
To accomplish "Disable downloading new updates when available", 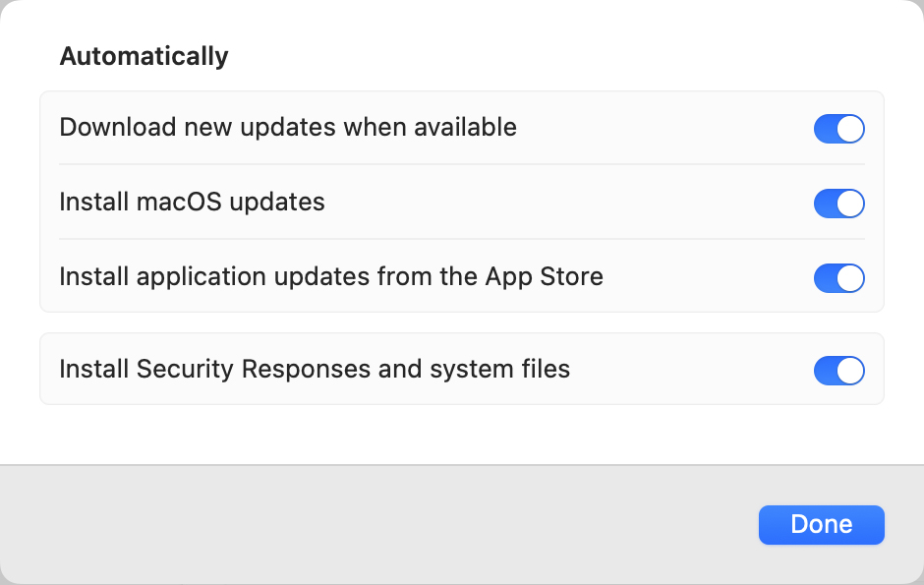I will point(838,129).
